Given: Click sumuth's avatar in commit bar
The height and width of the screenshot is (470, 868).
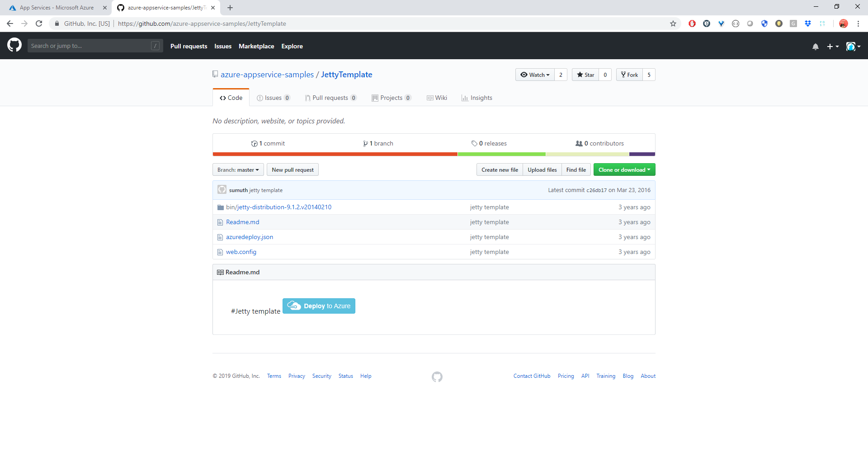Looking at the screenshot, I should pos(222,190).
